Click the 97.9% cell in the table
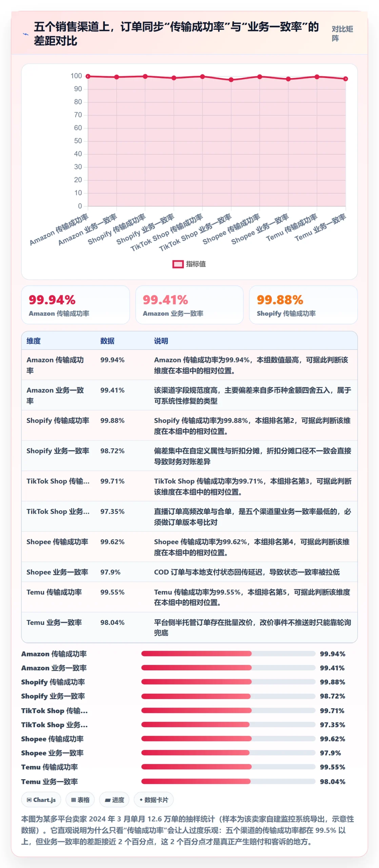379x868 pixels. coord(110,572)
